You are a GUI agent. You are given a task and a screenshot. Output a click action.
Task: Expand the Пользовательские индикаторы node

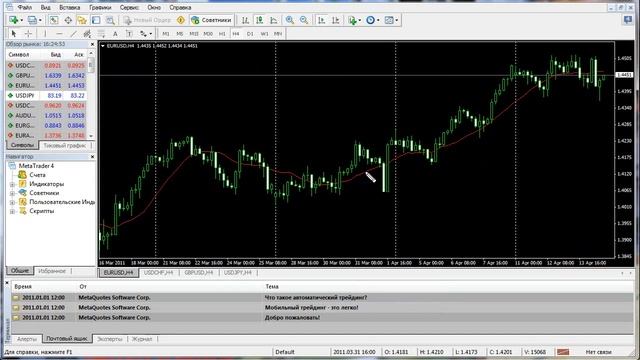pos(12,202)
